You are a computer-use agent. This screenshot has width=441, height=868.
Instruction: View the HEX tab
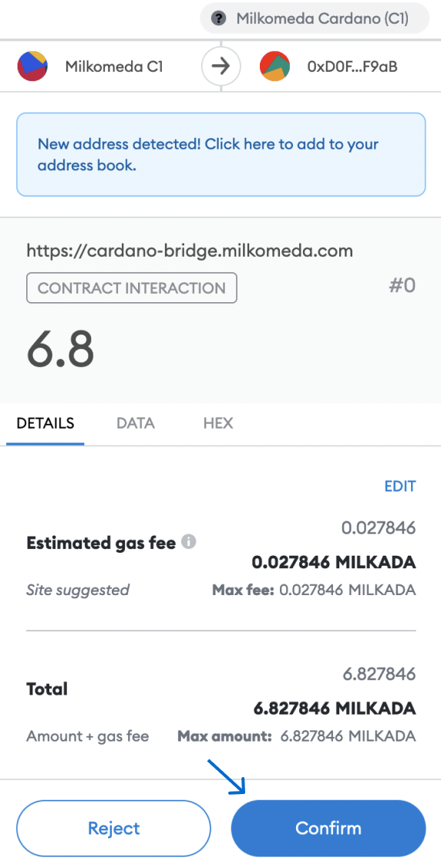coord(218,423)
